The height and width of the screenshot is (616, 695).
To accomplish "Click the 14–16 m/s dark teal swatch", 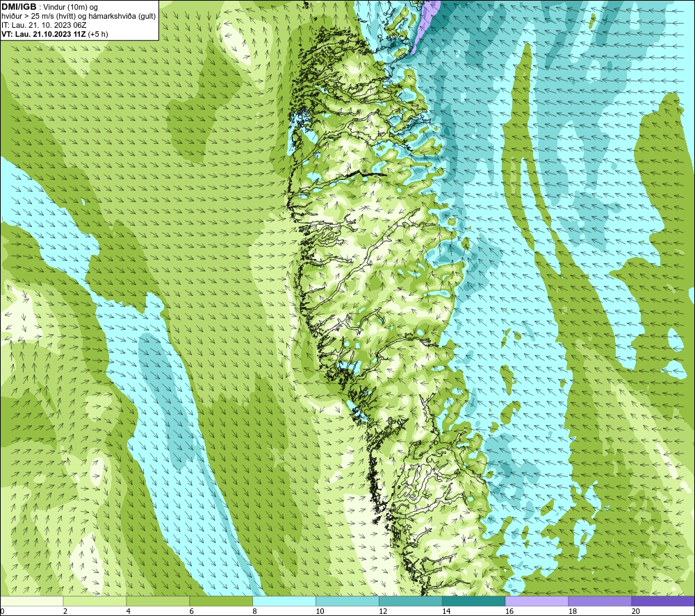I will [x=474, y=601].
